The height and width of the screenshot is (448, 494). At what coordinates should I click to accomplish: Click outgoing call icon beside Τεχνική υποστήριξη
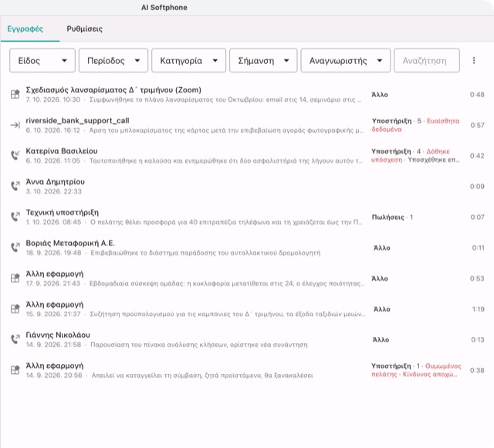15,217
